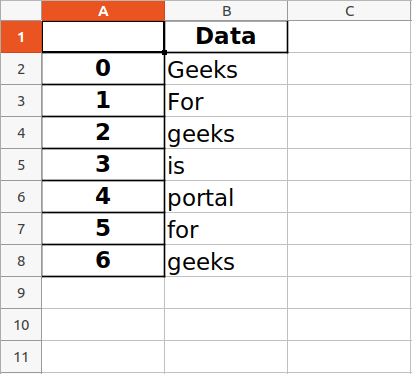This screenshot has height=374, width=412.
Task: Click cell containing For in row 3
Action: pos(226,101)
